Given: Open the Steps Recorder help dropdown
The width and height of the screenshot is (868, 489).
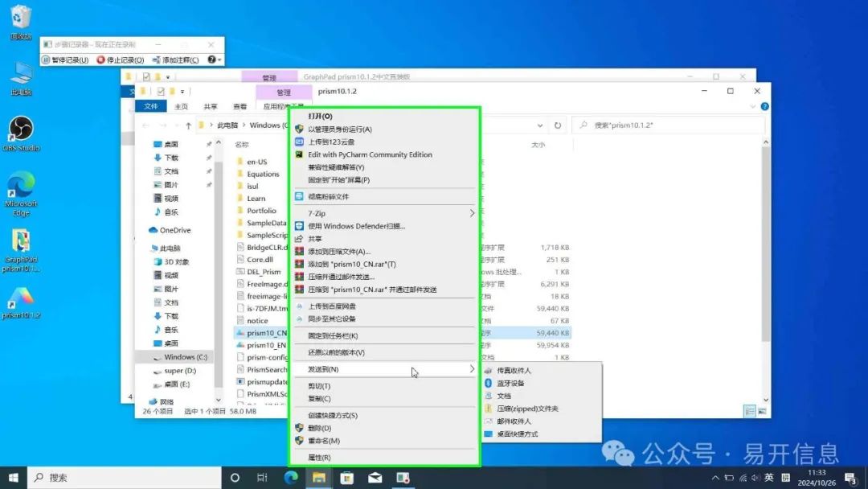Looking at the screenshot, I should pos(215,60).
